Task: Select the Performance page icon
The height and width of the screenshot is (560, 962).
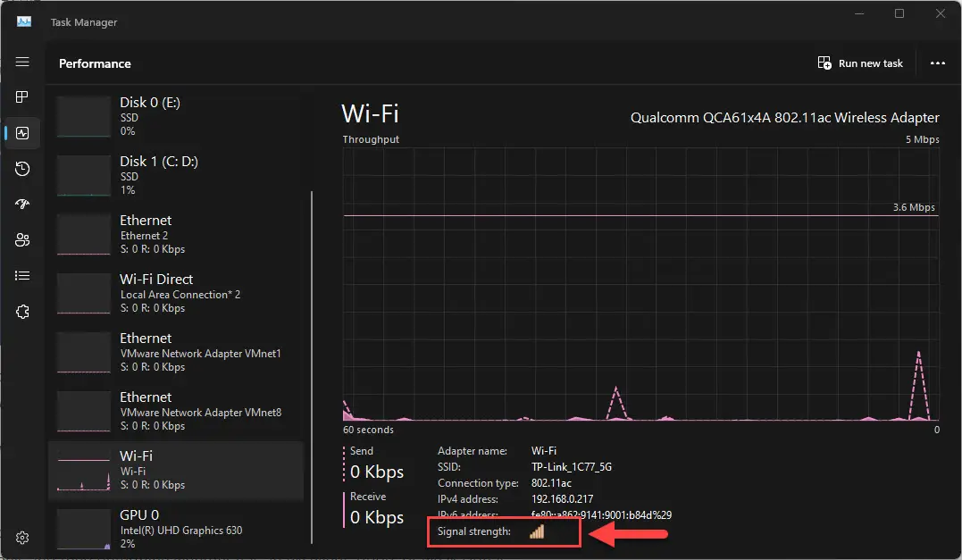Action: [x=22, y=133]
